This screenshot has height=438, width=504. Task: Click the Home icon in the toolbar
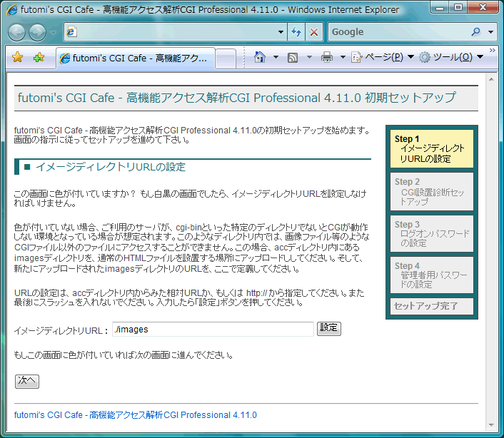260,57
